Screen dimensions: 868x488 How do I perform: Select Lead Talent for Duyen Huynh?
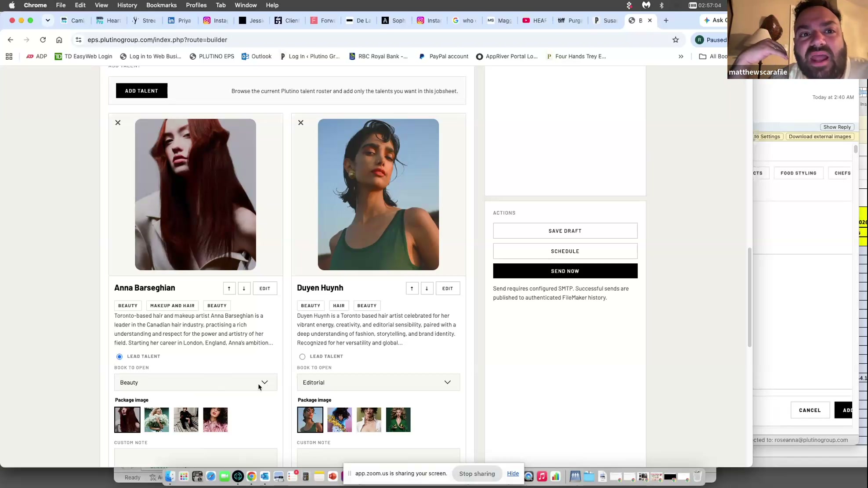302,356
